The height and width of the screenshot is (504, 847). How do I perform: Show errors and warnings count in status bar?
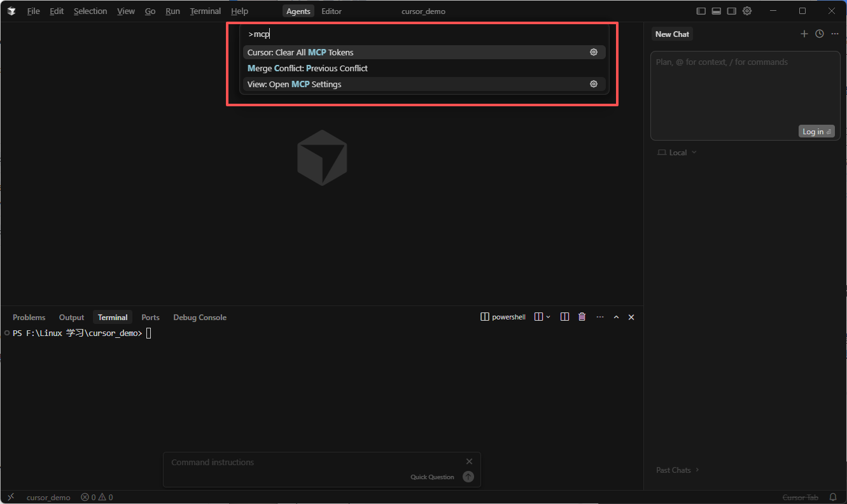coord(97,498)
